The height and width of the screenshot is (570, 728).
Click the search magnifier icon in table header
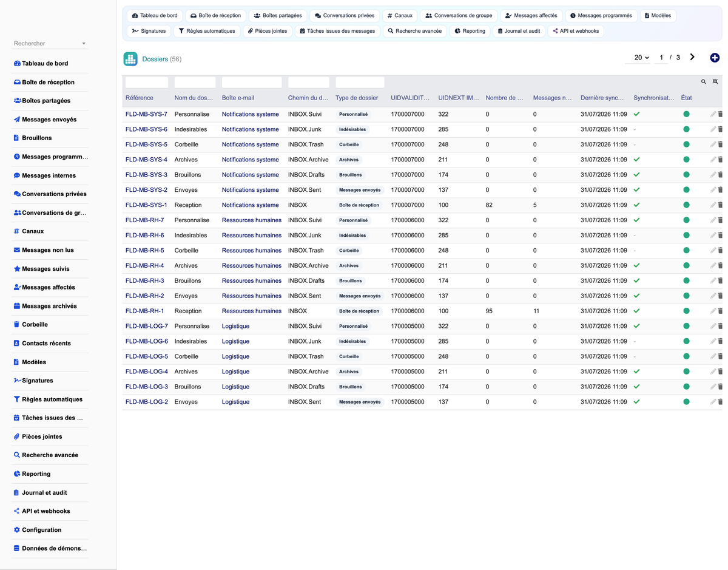pos(704,81)
